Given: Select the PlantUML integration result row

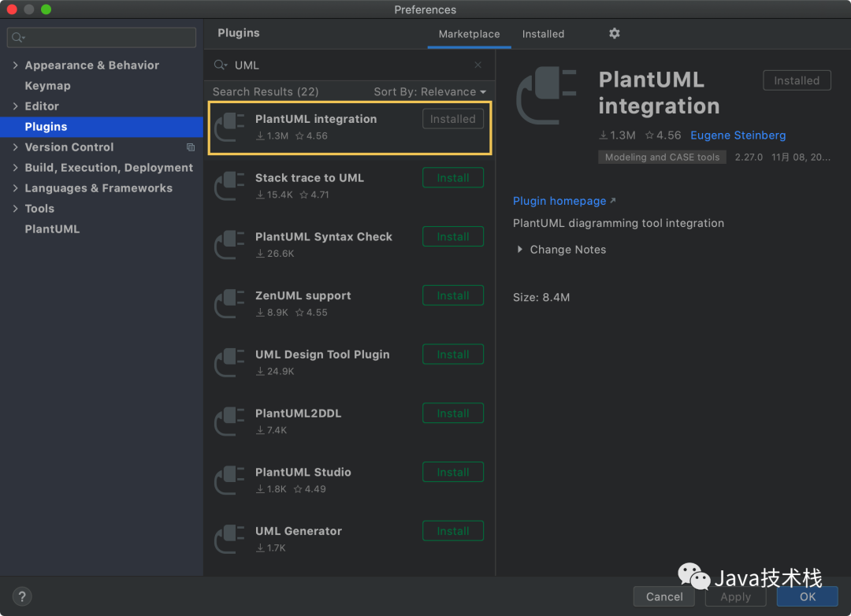Looking at the screenshot, I should click(x=350, y=128).
